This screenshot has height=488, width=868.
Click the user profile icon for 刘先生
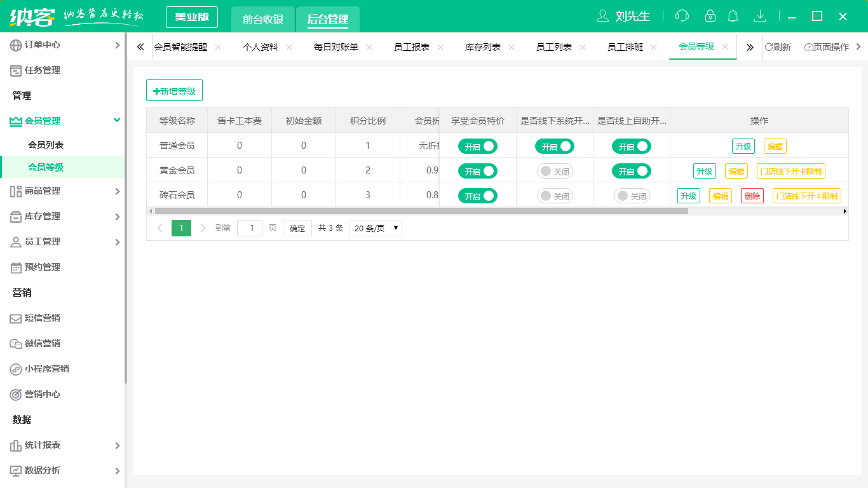click(x=602, y=16)
